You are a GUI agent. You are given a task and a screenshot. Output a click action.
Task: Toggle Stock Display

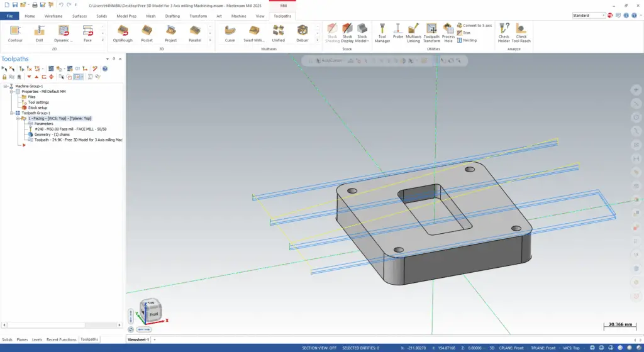point(347,33)
